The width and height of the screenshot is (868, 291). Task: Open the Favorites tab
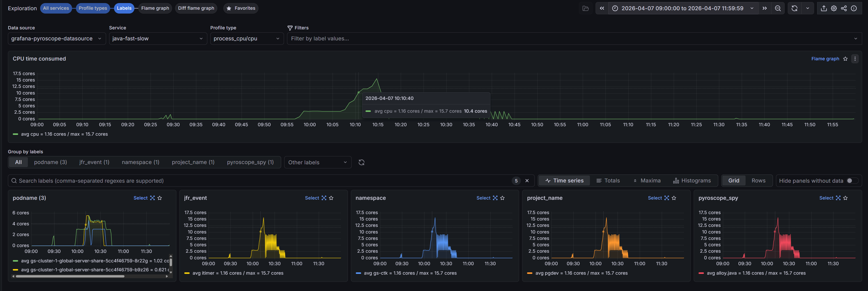(x=241, y=8)
